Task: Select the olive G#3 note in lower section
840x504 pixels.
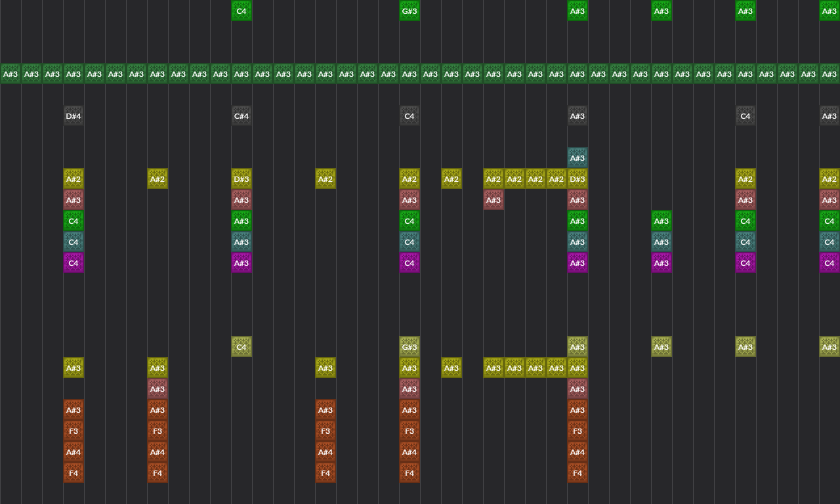Action: (x=409, y=347)
